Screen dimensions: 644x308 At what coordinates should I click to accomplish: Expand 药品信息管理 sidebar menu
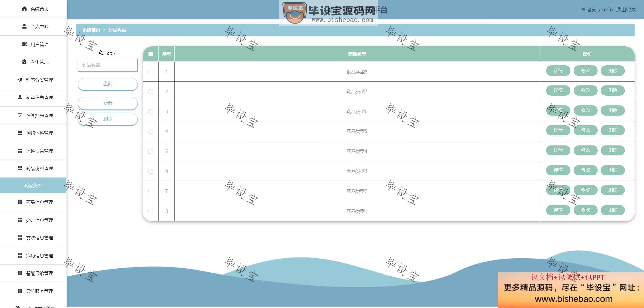pos(33,202)
